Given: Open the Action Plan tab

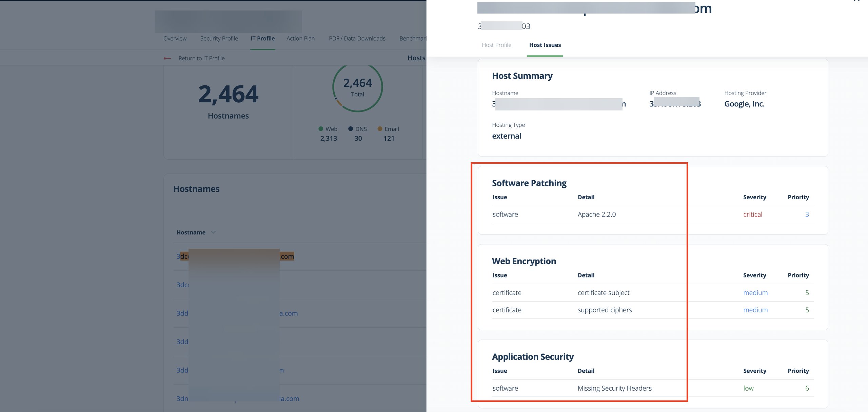Looking at the screenshot, I should [x=300, y=39].
